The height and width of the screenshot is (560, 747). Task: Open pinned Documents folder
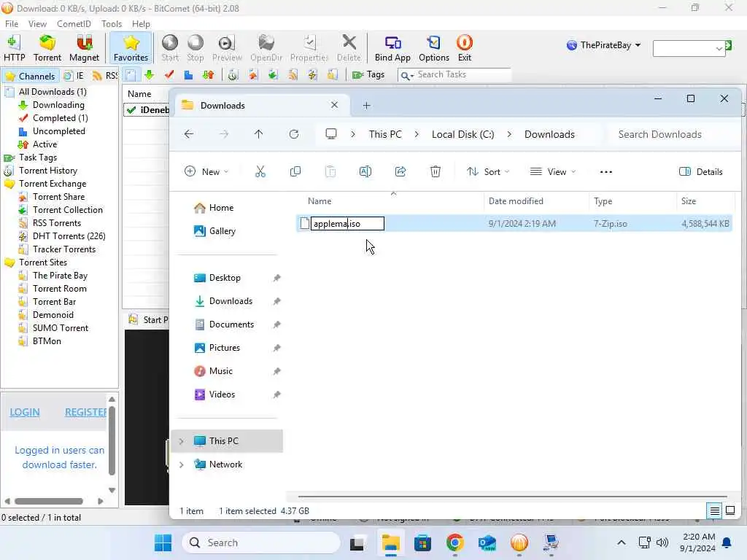(x=231, y=324)
